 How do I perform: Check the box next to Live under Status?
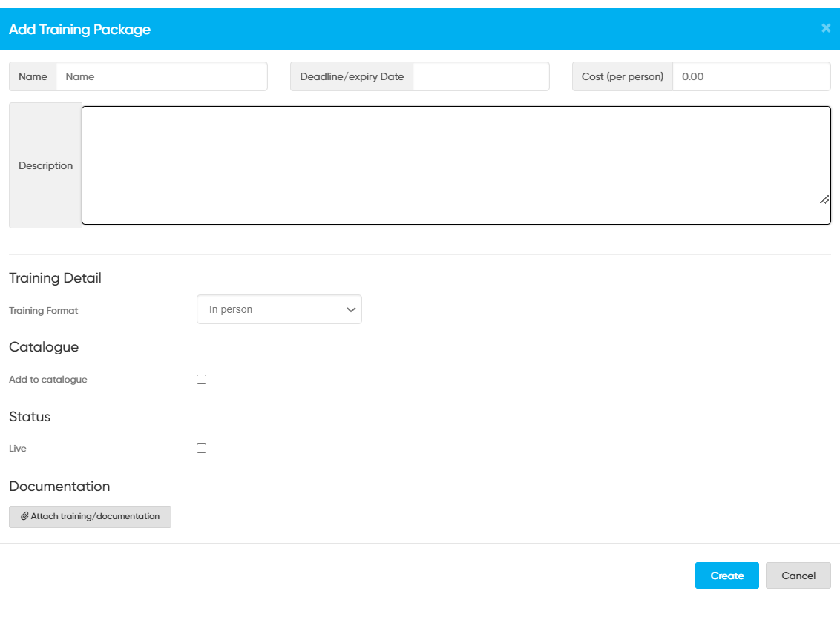coord(200,448)
